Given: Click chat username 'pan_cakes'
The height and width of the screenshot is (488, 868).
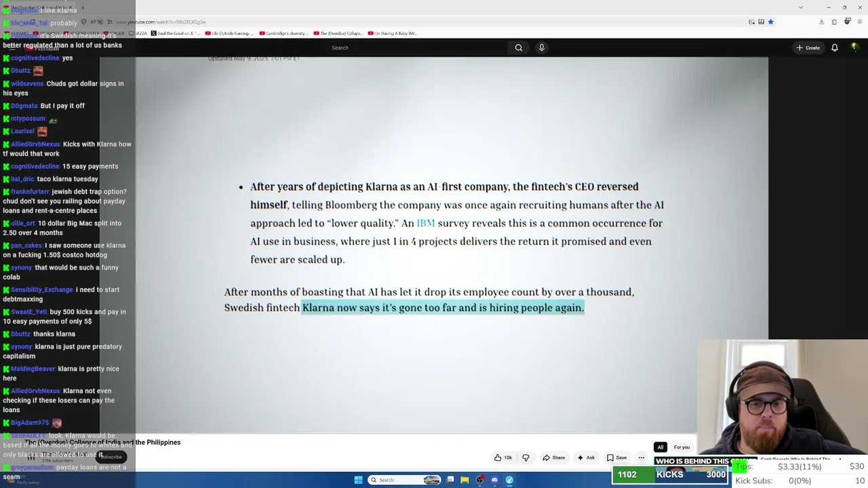Looking at the screenshot, I should point(26,245).
